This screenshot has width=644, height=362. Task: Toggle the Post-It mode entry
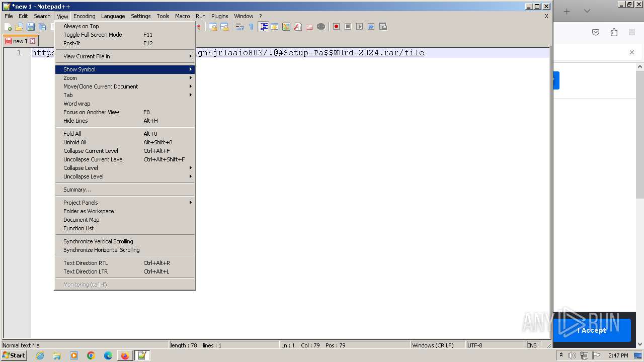pos(125,43)
